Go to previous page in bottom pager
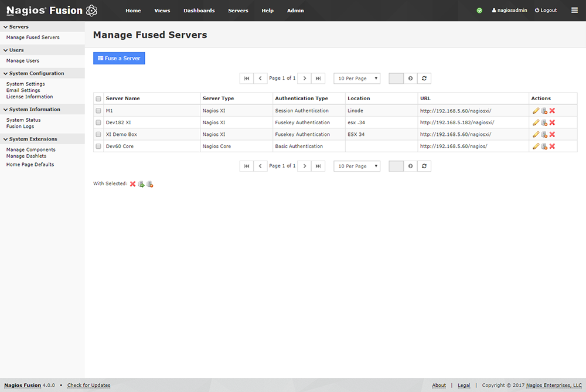The height and width of the screenshot is (392, 586). point(260,166)
